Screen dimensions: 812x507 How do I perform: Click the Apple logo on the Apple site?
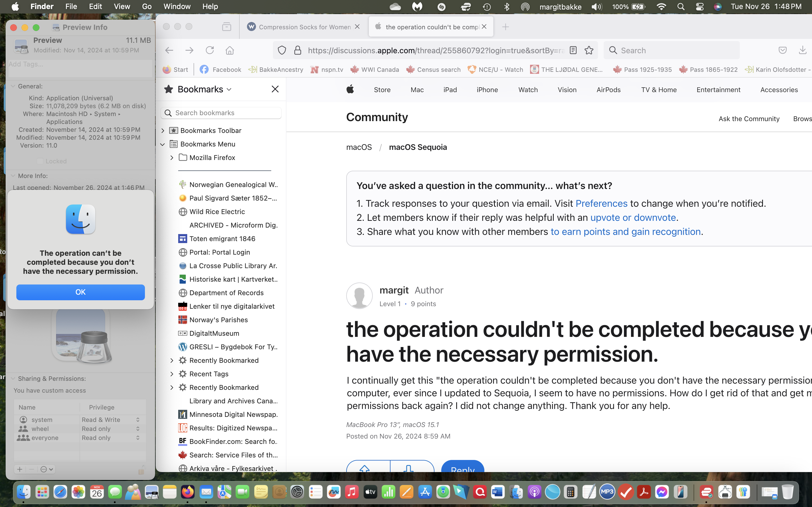pos(350,90)
